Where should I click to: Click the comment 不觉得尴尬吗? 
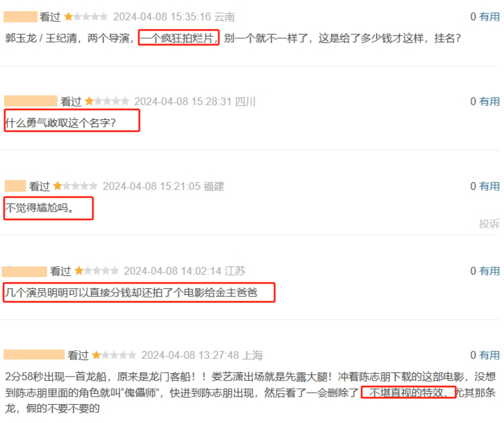pos(39,208)
